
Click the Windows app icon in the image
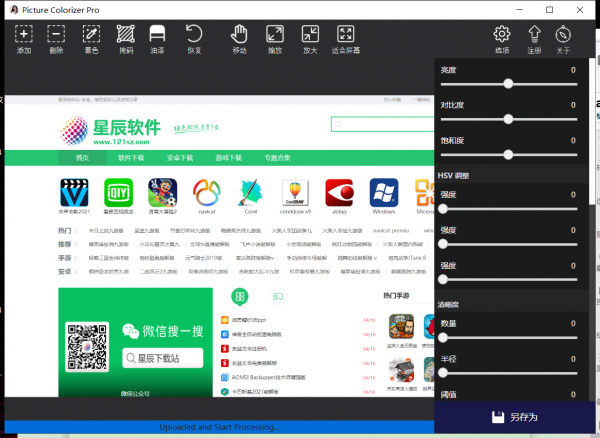coord(384,192)
